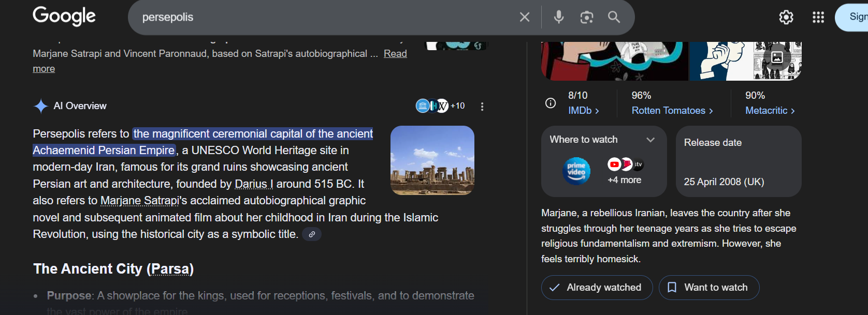The image size is (868, 315).
Task: Open Rotten Tomatoes rating link
Action: [672, 111]
